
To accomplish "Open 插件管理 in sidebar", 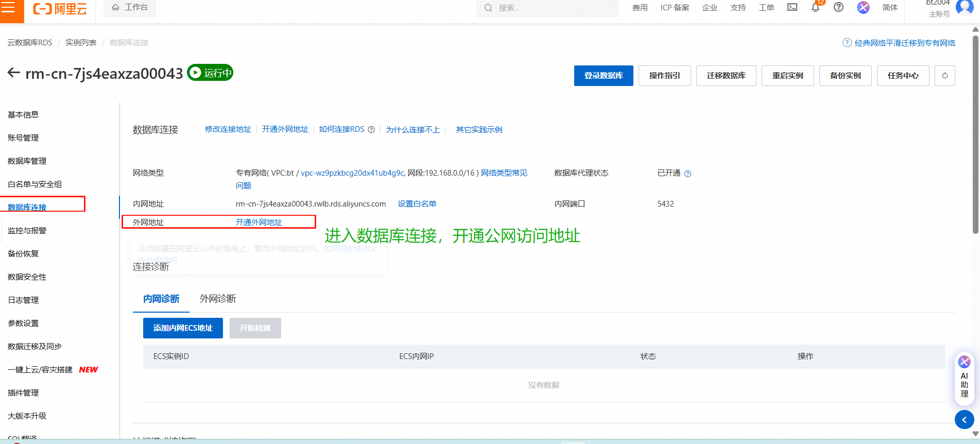I will tap(23, 393).
